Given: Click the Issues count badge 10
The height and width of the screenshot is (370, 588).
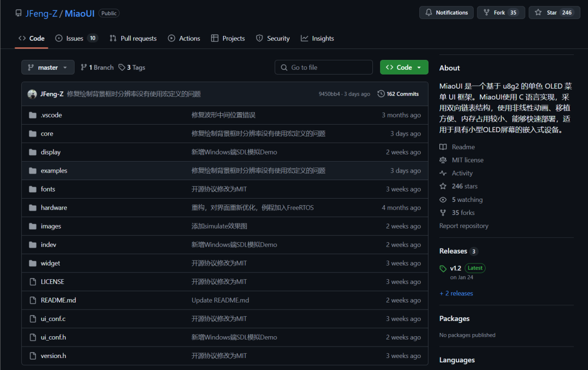Looking at the screenshot, I should coord(93,38).
